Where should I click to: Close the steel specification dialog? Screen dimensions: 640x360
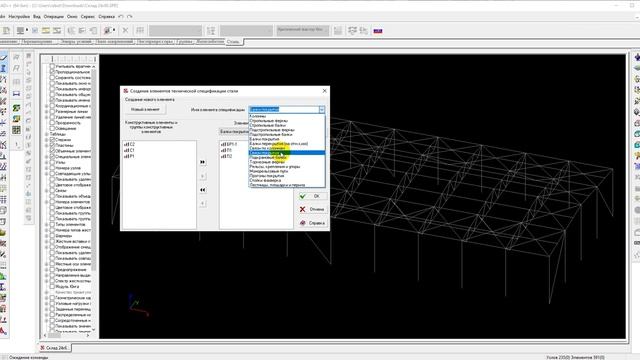(x=324, y=91)
